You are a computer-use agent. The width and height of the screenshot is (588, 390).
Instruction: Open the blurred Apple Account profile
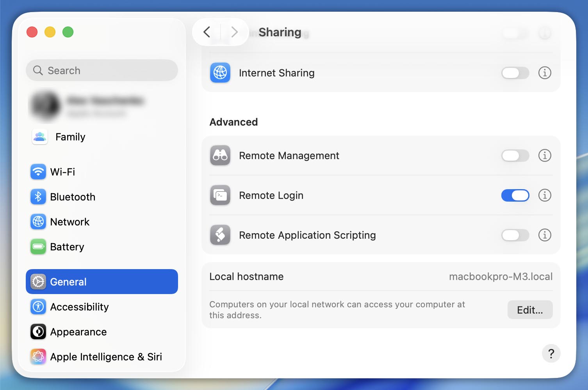(102, 105)
